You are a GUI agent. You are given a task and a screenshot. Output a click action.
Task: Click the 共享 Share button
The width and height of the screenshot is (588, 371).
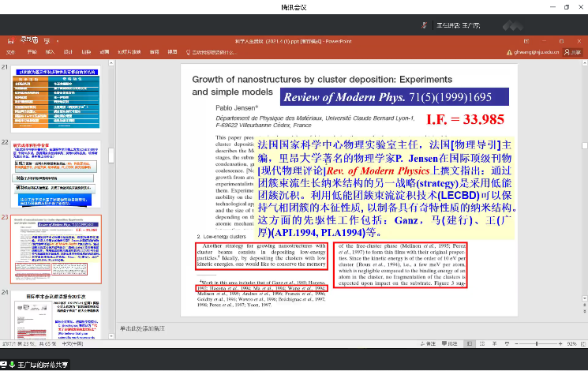pyautogui.click(x=572, y=52)
